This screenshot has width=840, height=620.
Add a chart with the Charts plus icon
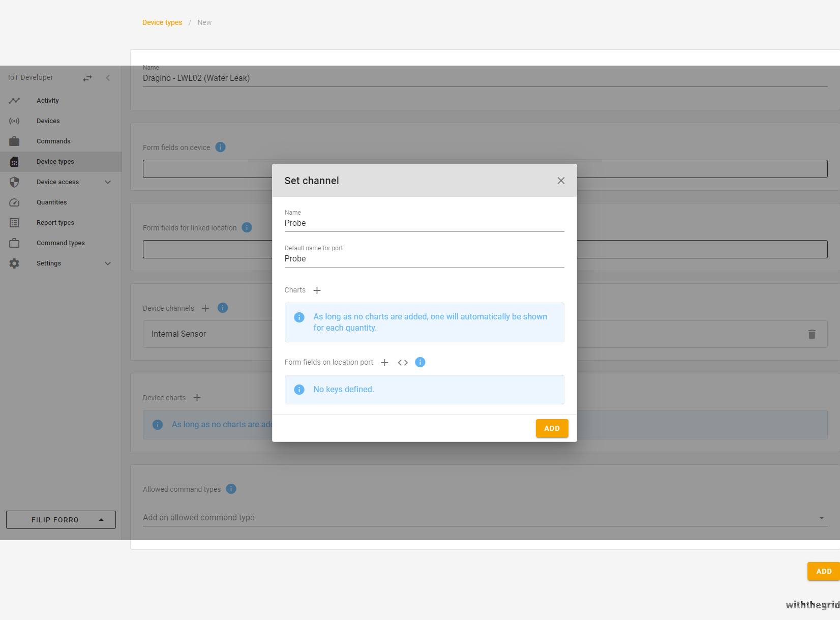coord(317,290)
